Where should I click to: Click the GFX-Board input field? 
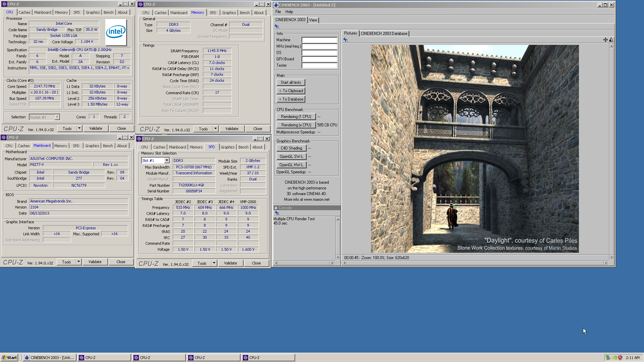click(319, 59)
